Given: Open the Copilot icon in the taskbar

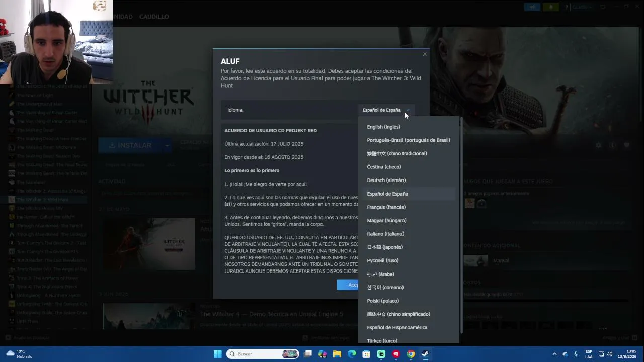Looking at the screenshot, I should 323,354.
